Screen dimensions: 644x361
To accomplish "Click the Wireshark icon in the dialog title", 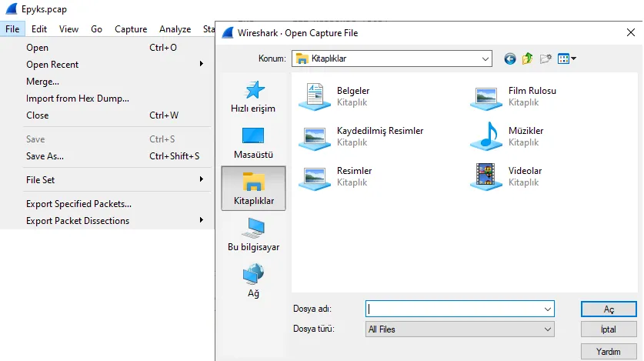I will (x=228, y=32).
